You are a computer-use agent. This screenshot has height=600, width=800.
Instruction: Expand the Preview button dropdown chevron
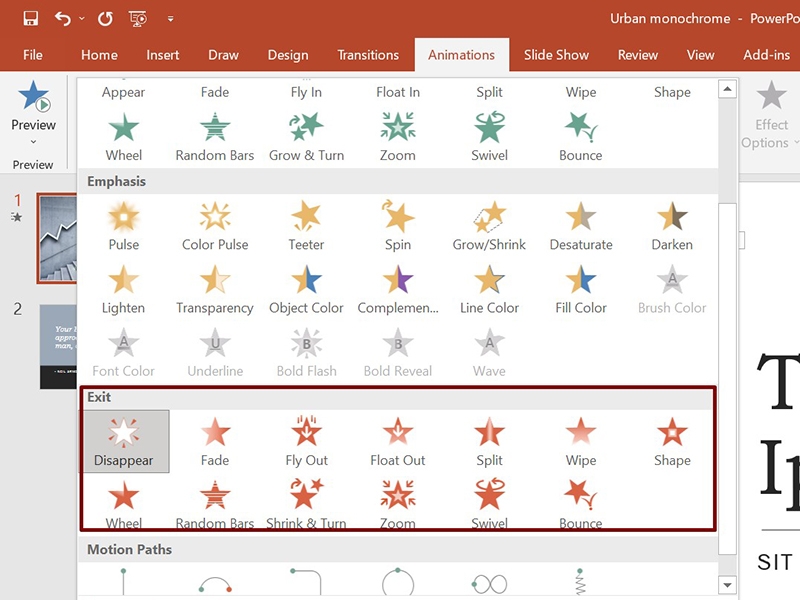point(34,142)
